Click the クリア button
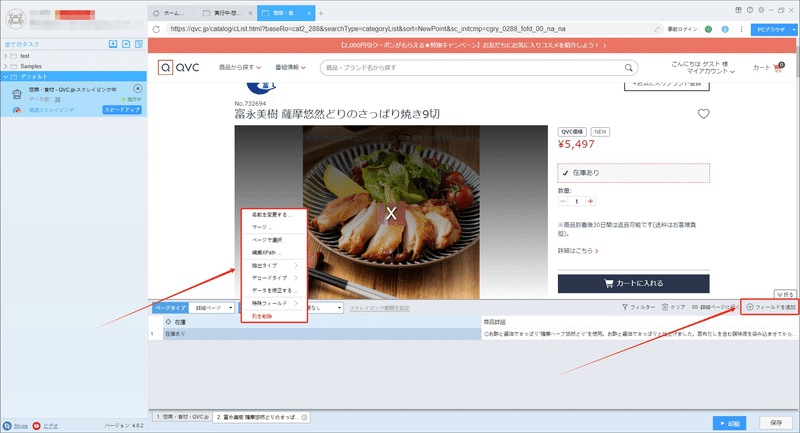 click(x=673, y=307)
